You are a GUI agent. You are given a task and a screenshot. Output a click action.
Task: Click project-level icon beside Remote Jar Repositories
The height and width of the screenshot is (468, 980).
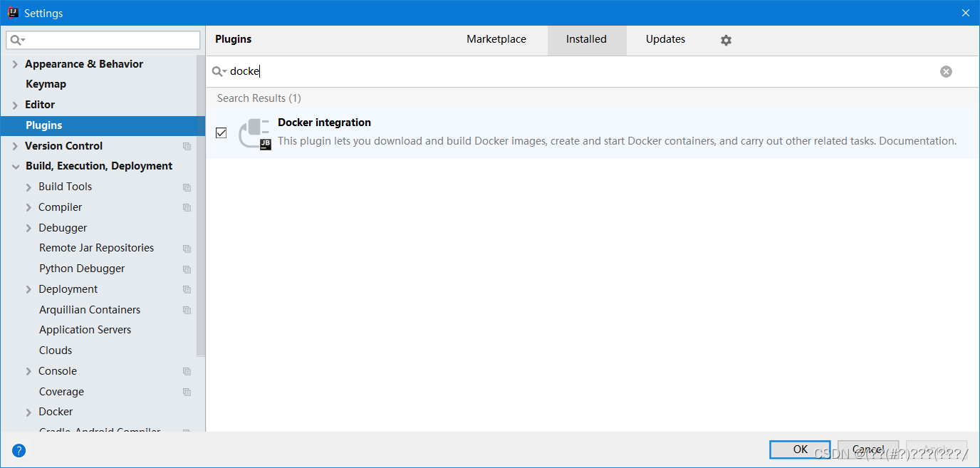pos(187,249)
